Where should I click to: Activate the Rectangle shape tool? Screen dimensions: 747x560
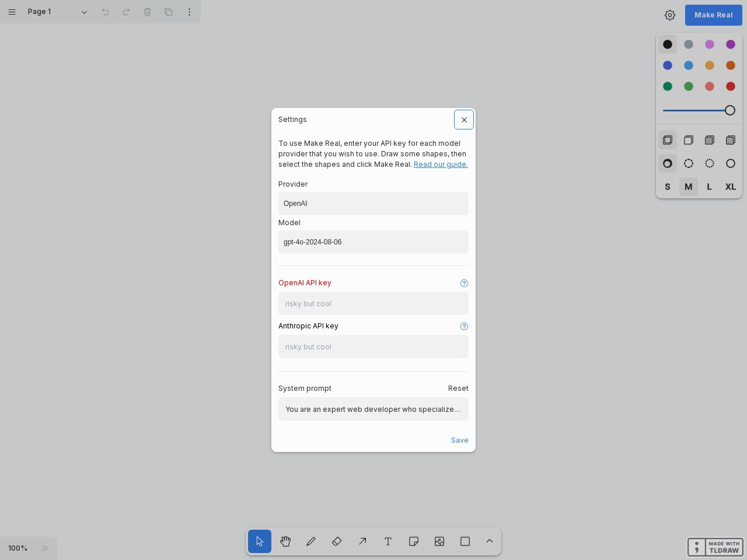pos(465,541)
